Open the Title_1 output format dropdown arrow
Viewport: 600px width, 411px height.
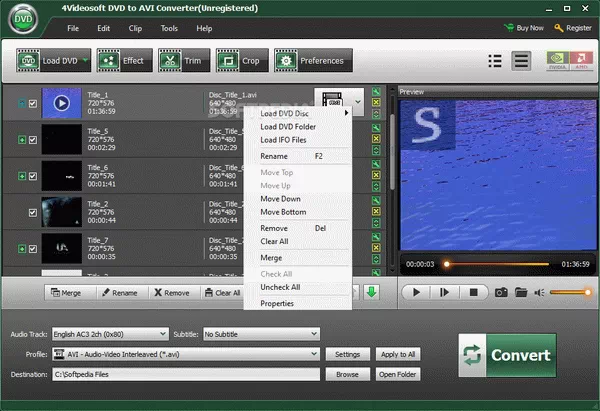358,102
